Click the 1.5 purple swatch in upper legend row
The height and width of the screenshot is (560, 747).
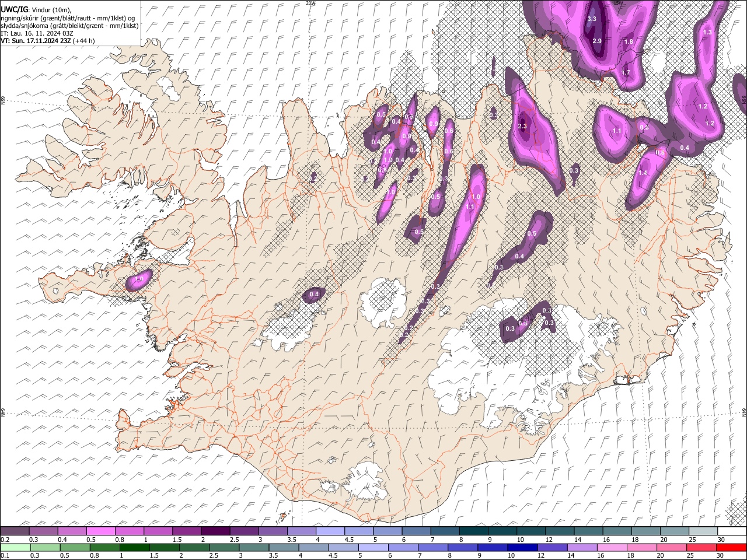(186, 531)
